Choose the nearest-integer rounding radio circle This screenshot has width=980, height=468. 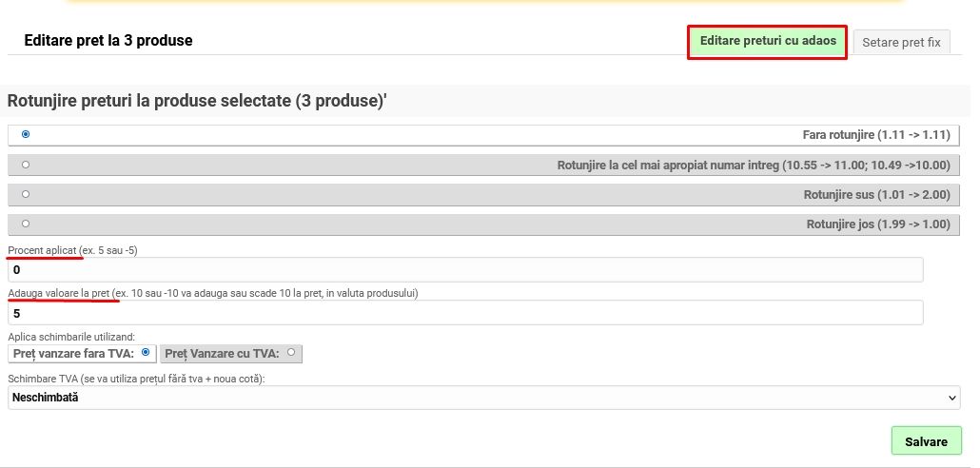[26, 165]
